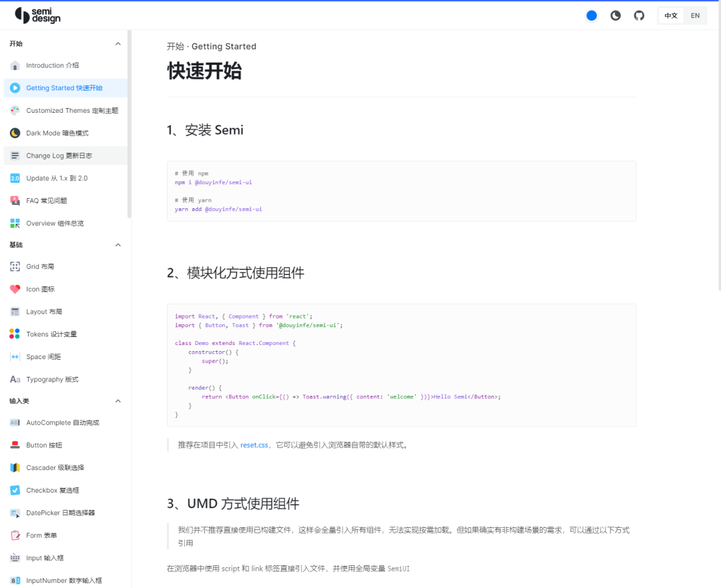Open Introduction 介绍 page
Screen dimensions: 721x588
coord(65,66)
